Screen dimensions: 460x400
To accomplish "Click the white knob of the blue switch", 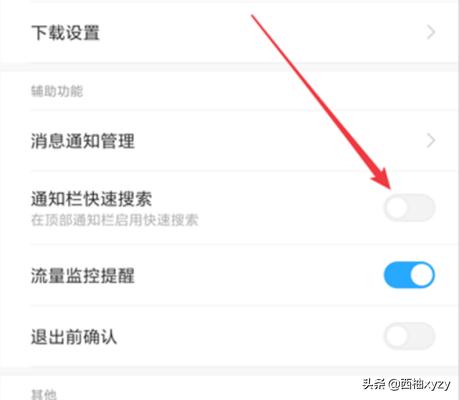I will click(x=422, y=275).
